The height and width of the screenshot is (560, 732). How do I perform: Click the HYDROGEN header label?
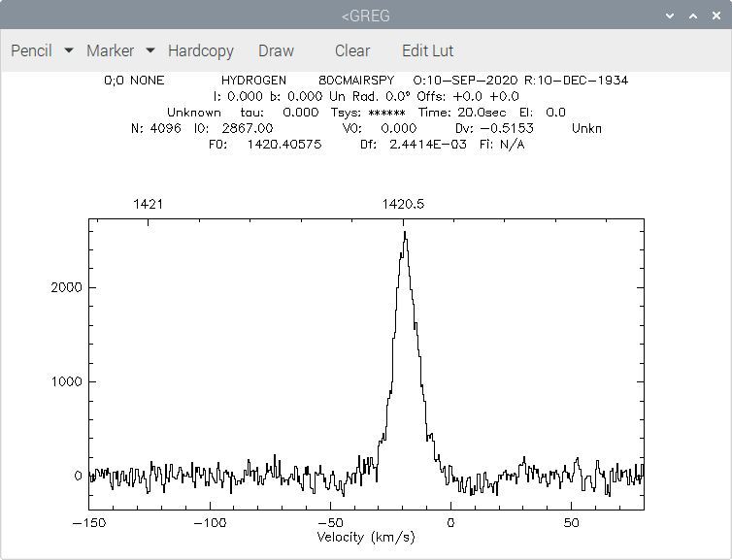click(253, 81)
